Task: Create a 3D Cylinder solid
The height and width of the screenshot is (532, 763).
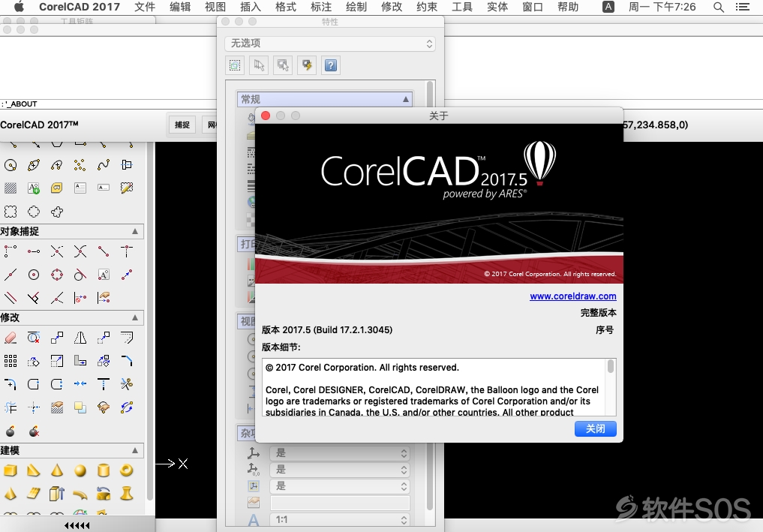Action: [x=104, y=470]
